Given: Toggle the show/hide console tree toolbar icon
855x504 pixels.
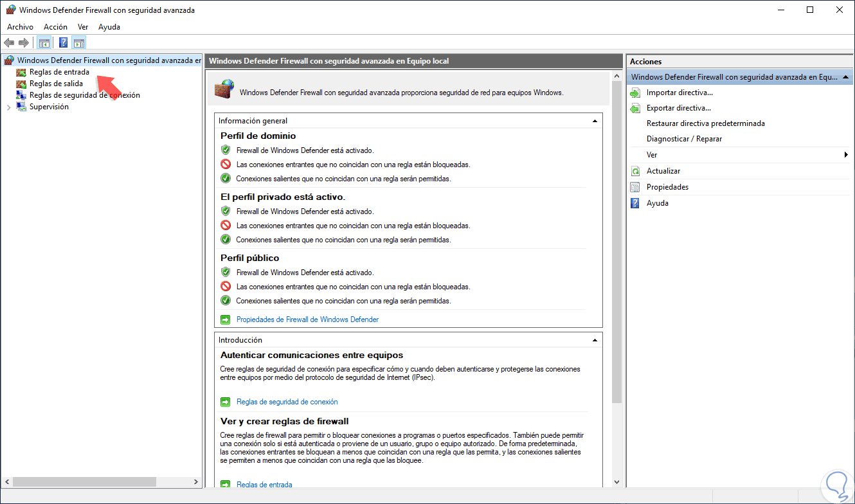Looking at the screenshot, I should pyautogui.click(x=44, y=43).
